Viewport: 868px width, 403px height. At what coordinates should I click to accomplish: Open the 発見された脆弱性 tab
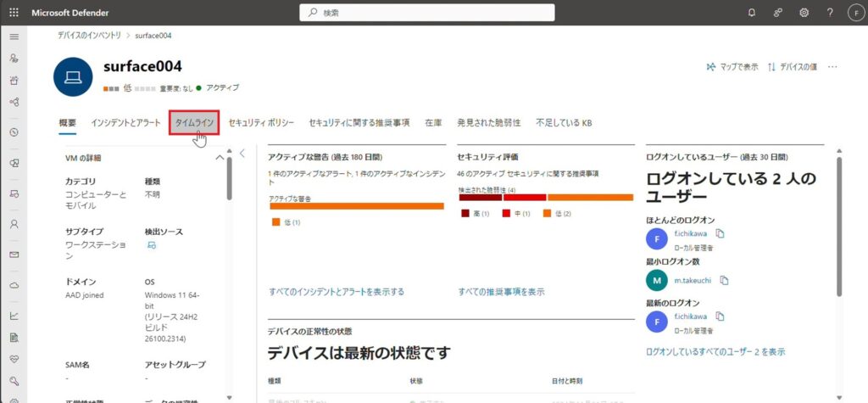pos(489,123)
